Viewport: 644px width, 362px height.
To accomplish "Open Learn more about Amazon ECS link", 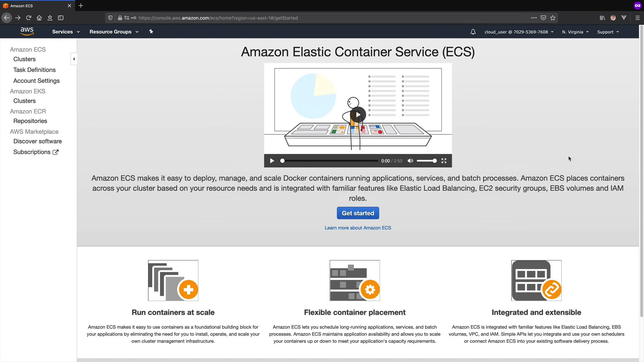I will click(358, 228).
